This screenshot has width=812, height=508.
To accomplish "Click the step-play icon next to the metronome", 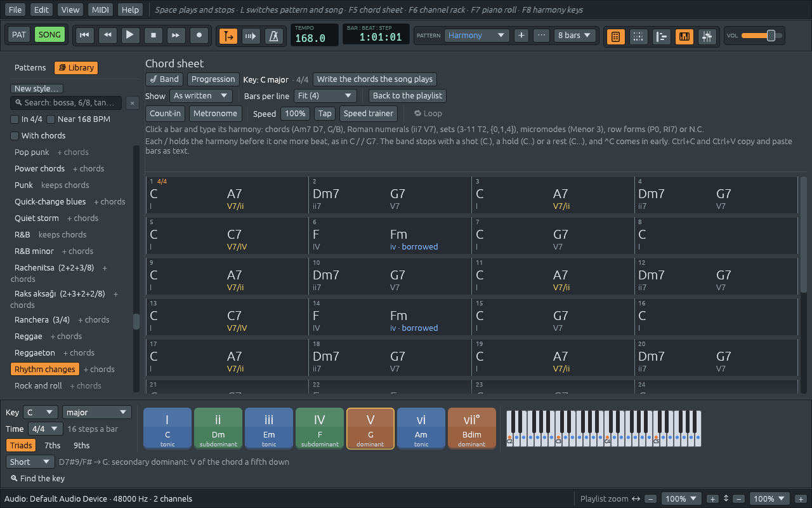I will point(251,36).
